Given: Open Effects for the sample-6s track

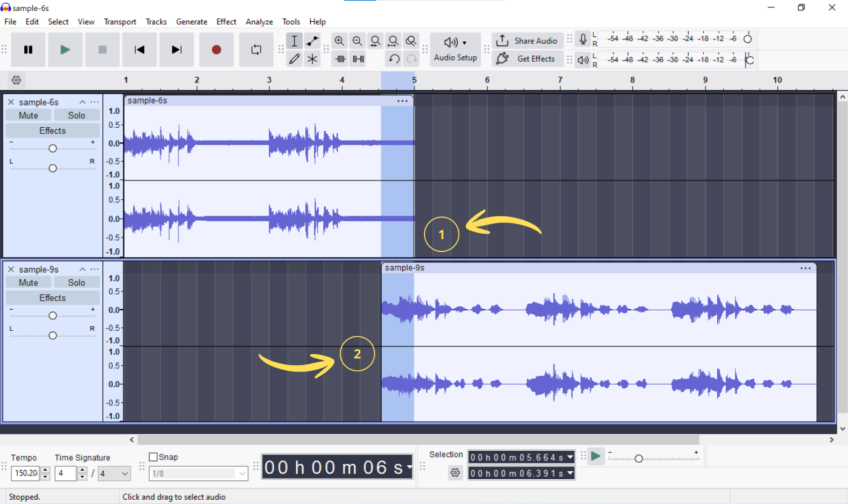Looking at the screenshot, I should click(x=52, y=130).
